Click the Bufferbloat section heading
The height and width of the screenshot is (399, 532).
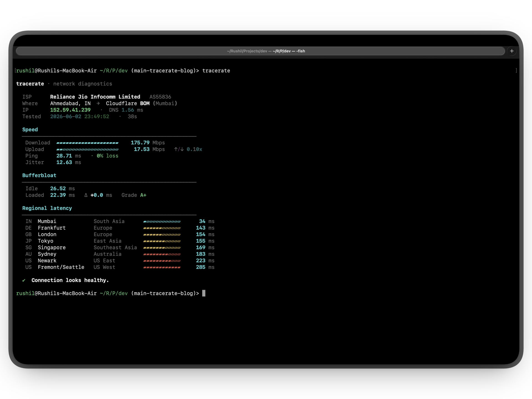[39, 175]
